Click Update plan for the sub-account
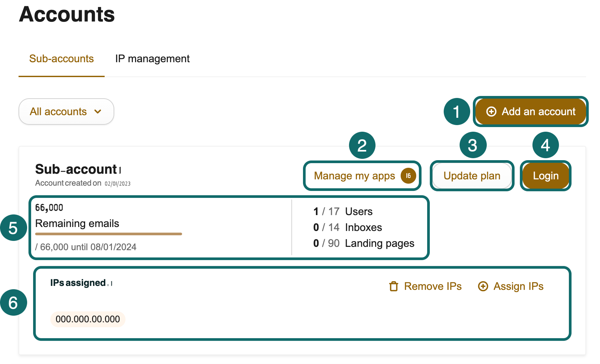 click(472, 176)
